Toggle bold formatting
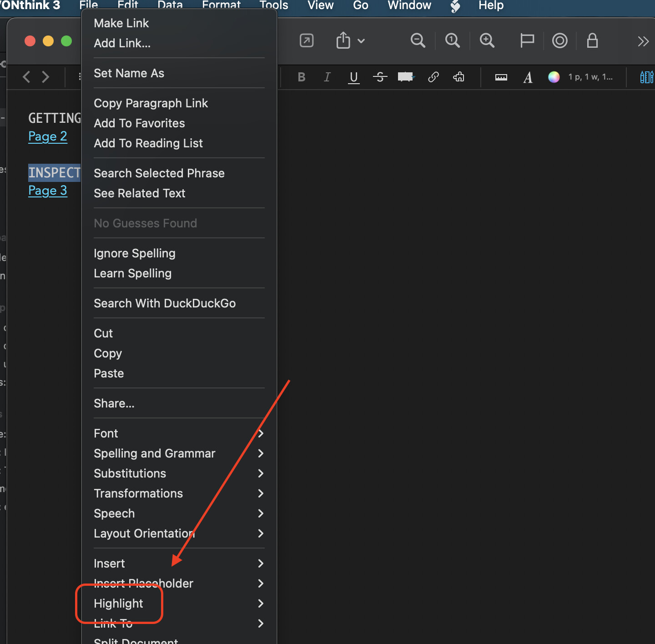 click(x=301, y=77)
